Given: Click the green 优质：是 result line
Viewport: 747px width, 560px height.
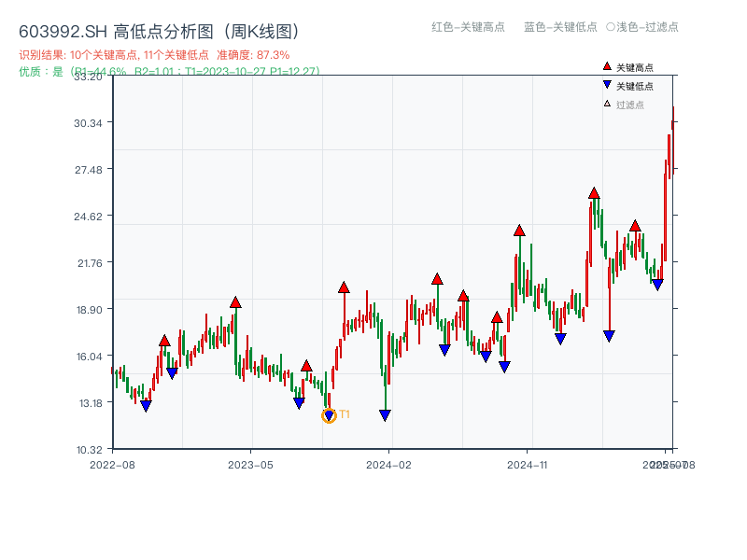Looking at the screenshot, I should point(169,72).
